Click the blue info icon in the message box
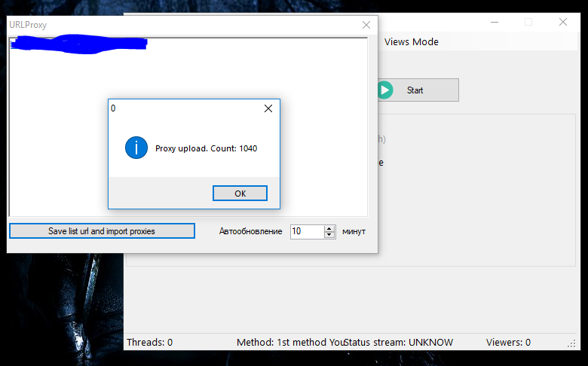 (x=136, y=148)
